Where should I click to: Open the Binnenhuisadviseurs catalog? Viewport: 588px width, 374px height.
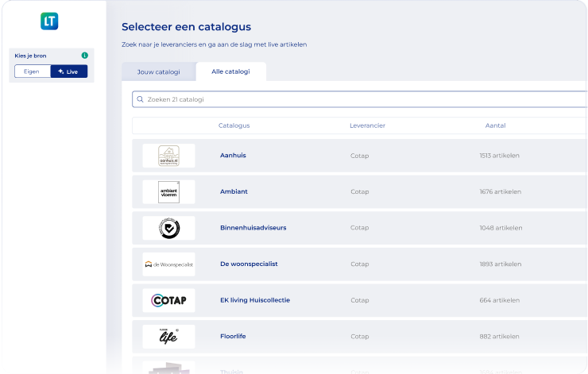[x=253, y=228]
